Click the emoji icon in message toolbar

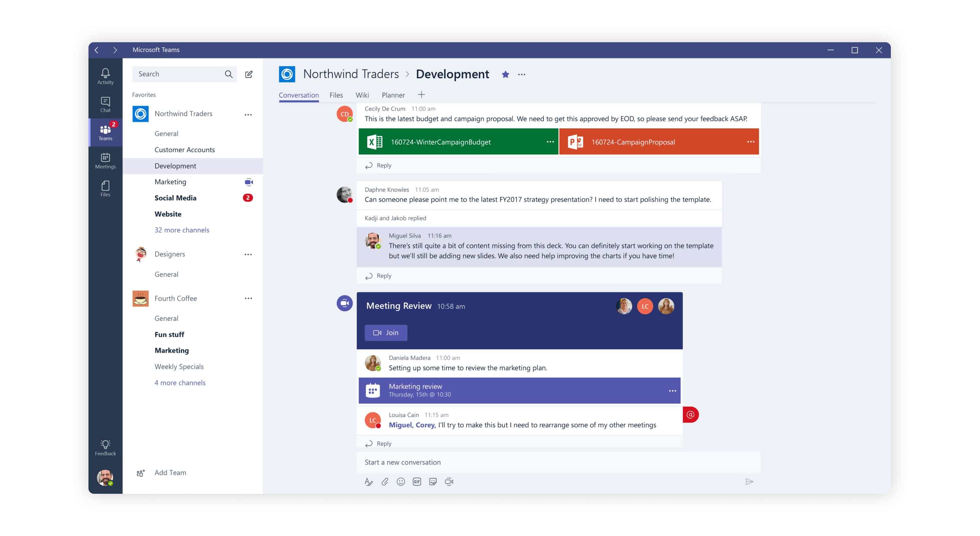401,481
